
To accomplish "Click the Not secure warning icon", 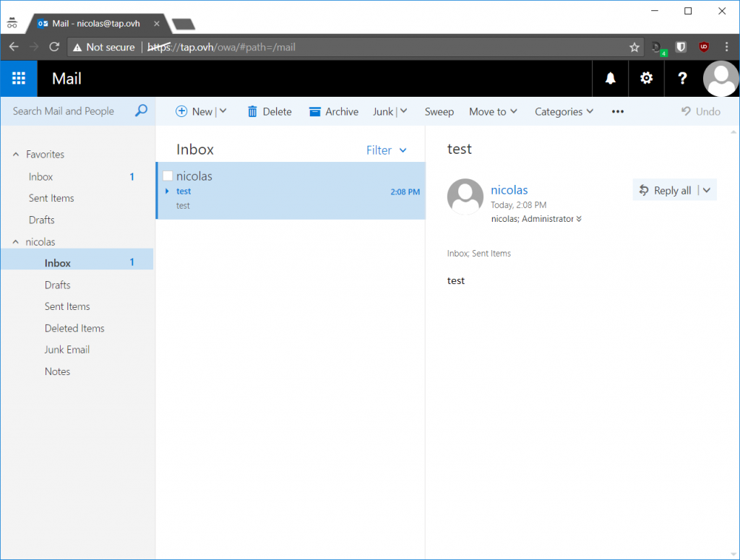I will pyautogui.click(x=77, y=47).
